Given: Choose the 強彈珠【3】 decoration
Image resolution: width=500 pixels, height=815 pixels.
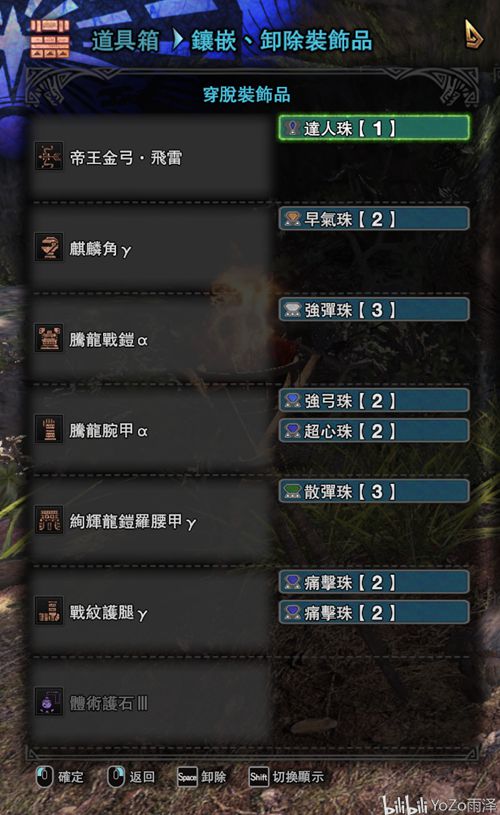Looking at the screenshot, I should (374, 310).
